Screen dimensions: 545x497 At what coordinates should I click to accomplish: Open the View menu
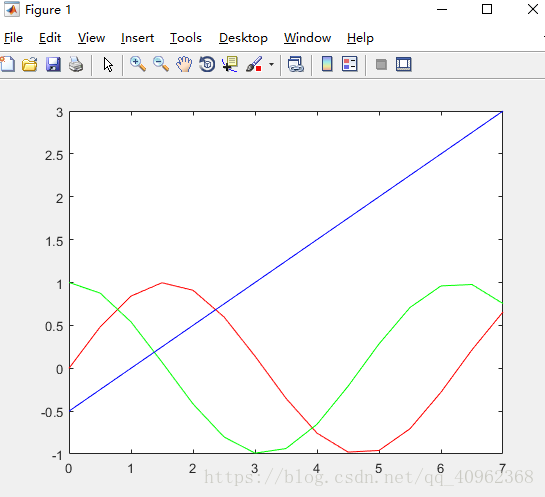click(91, 38)
